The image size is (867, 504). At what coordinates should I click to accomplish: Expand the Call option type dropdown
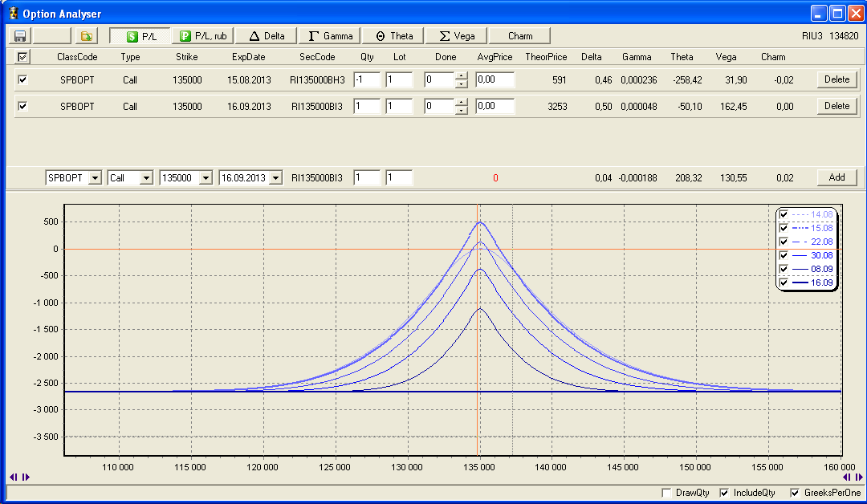pyautogui.click(x=146, y=178)
